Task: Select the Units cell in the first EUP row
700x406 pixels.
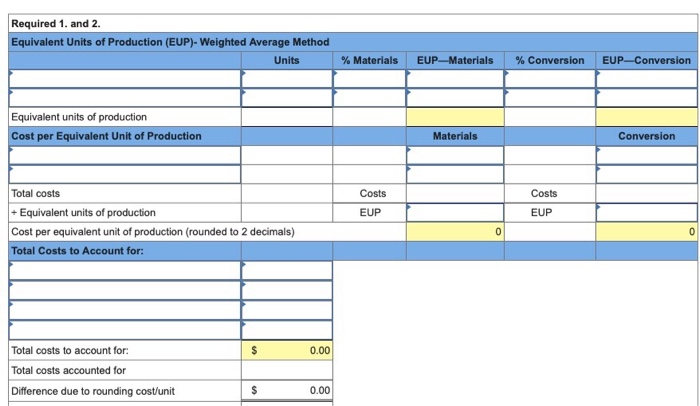Action: pos(287,79)
